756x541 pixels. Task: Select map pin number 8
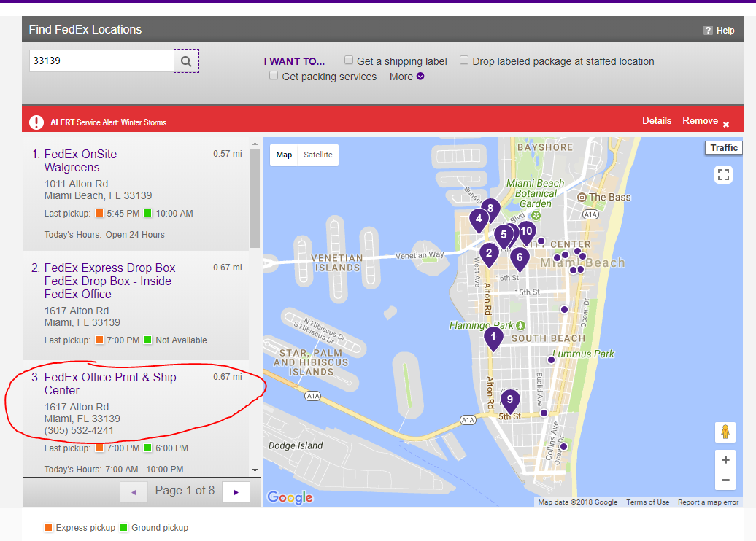click(491, 208)
